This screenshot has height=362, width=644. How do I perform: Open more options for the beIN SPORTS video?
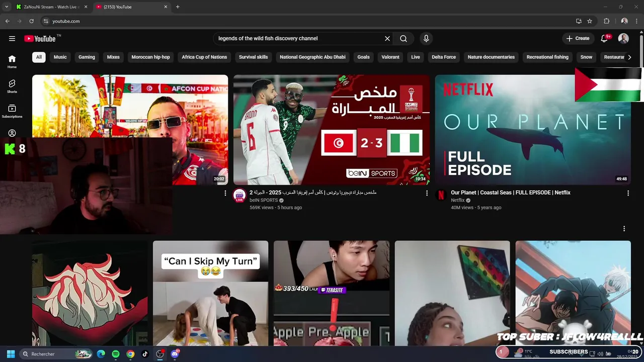[x=427, y=193]
